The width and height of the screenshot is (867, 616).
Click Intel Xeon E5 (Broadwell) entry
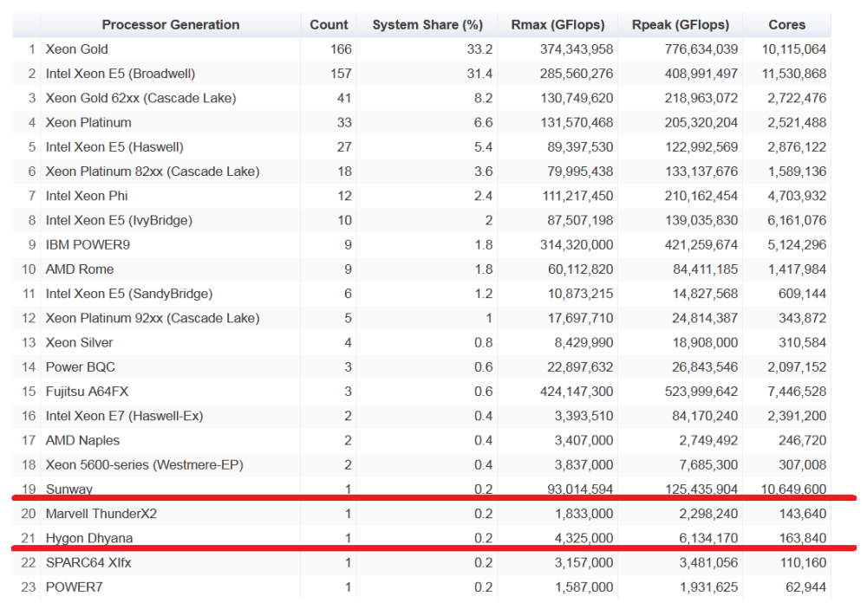[121, 74]
